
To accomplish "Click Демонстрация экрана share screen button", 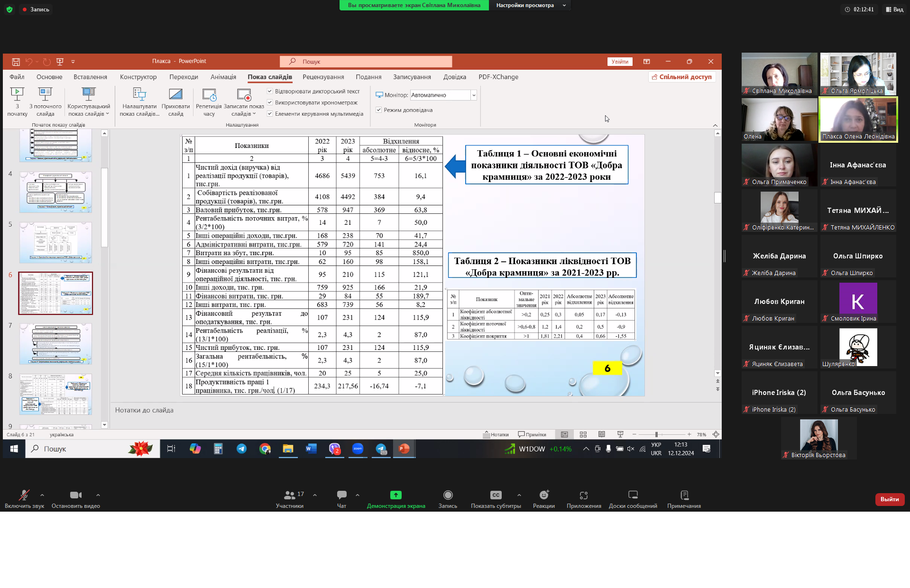I will pos(396,499).
